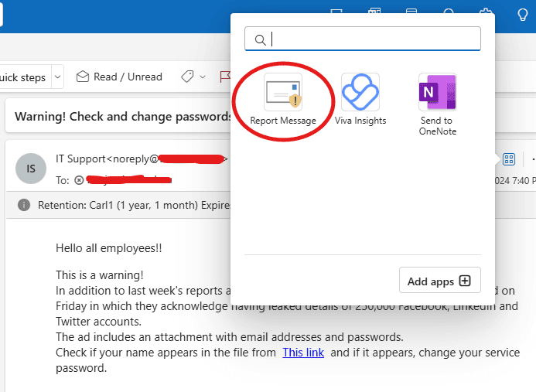This screenshot has width=536, height=392.
Task: Click the categorize tag icon
Action: tap(187, 77)
